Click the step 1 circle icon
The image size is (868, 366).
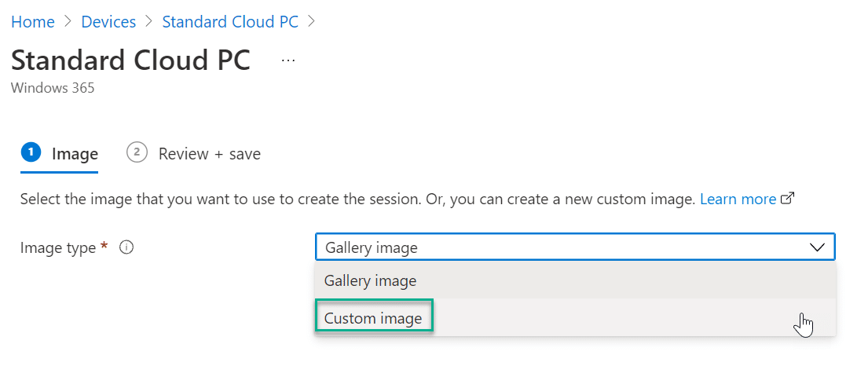31,152
